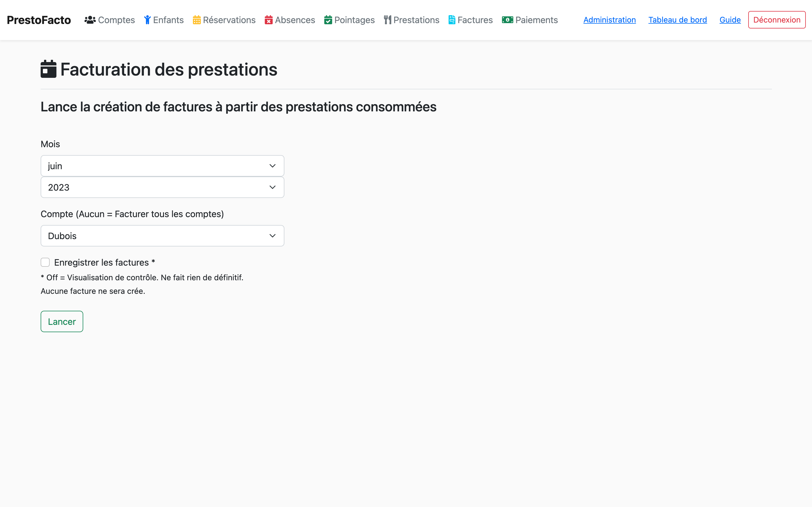
Task: Follow the Tableau de bord link
Action: [677, 20]
